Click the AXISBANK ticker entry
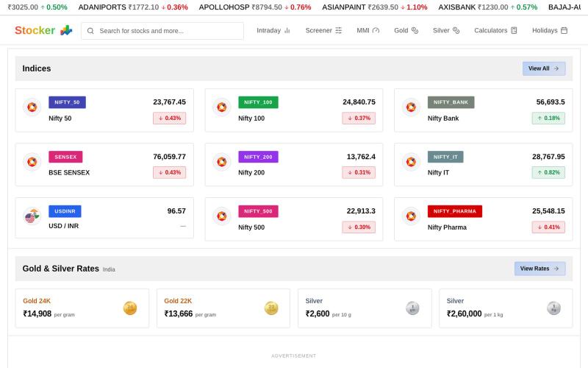 [x=487, y=7]
